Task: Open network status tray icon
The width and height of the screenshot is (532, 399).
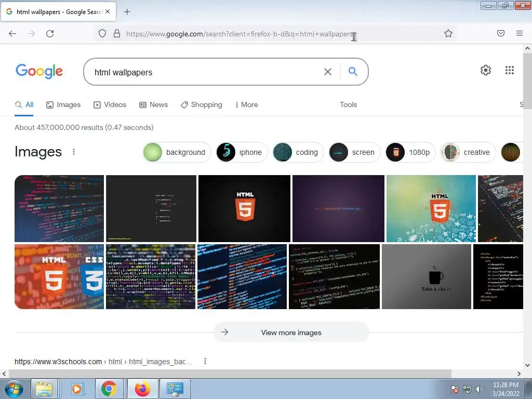Action: [x=467, y=389]
